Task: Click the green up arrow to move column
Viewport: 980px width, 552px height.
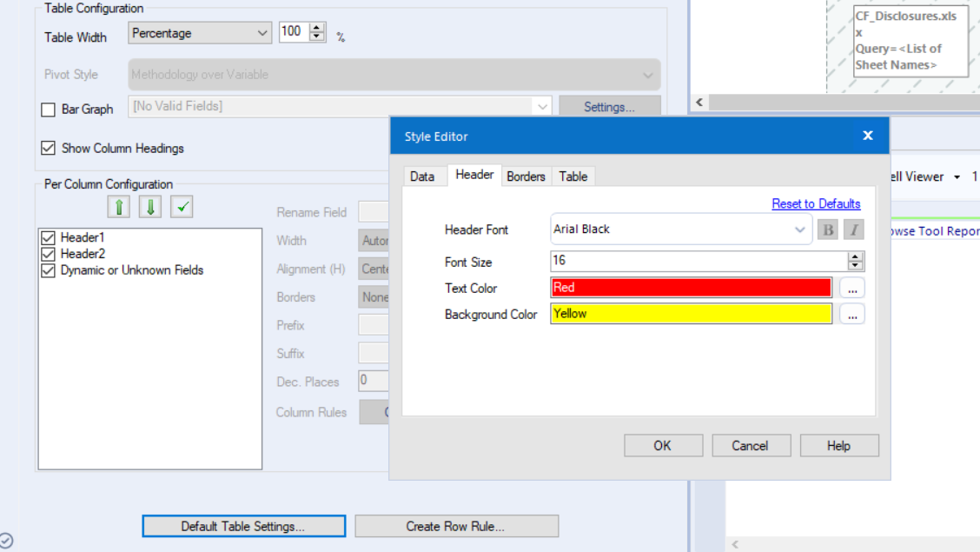Action: [x=118, y=206]
